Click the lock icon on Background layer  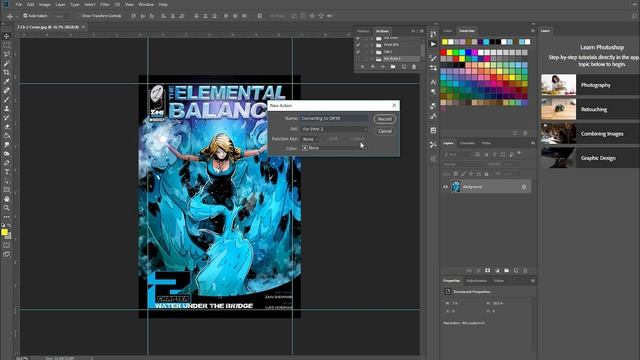(524, 187)
